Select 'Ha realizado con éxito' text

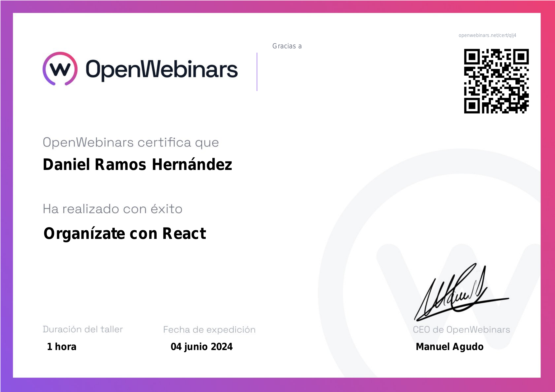tap(112, 209)
